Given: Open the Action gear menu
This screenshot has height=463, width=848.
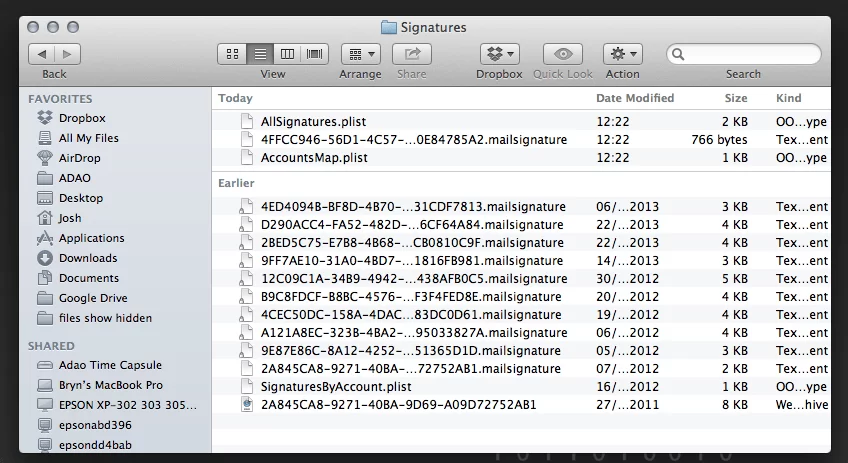Looking at the screenshot, I should pyautogui.click(x=622, y=54).
